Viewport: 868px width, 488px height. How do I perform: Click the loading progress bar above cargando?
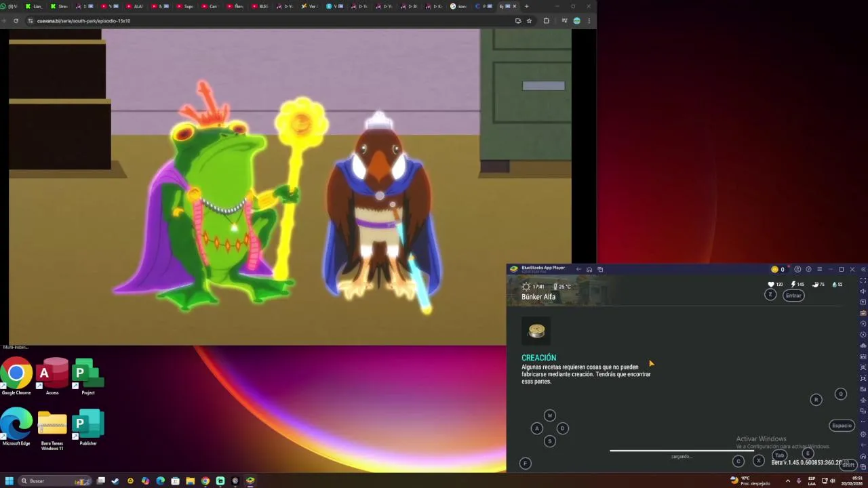pos(682,450)
